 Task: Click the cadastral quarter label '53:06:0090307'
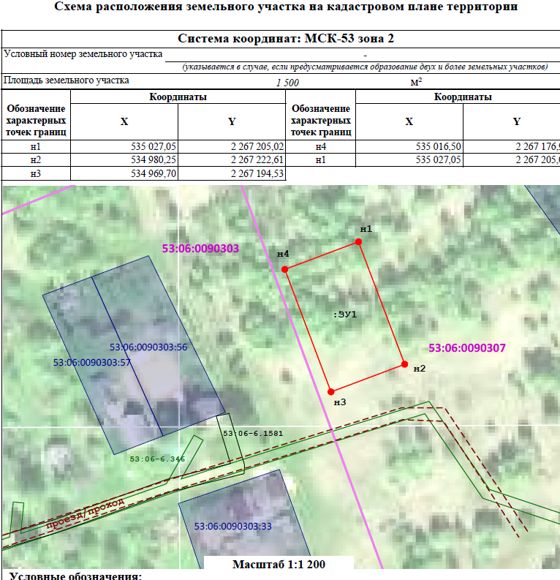467,348
